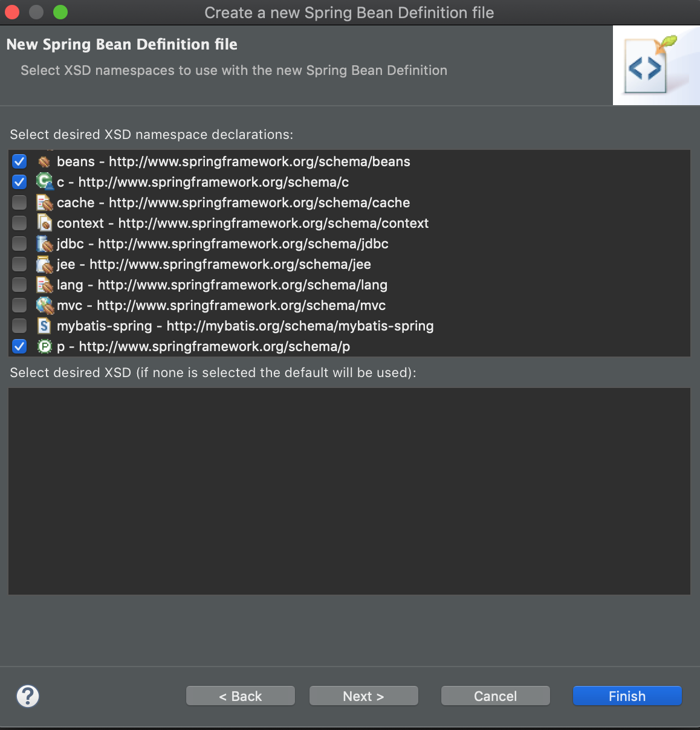The height and width of the screenshot is (730, 700).
Task: Select the schema/context namespace row text
Action: (242, 223)
